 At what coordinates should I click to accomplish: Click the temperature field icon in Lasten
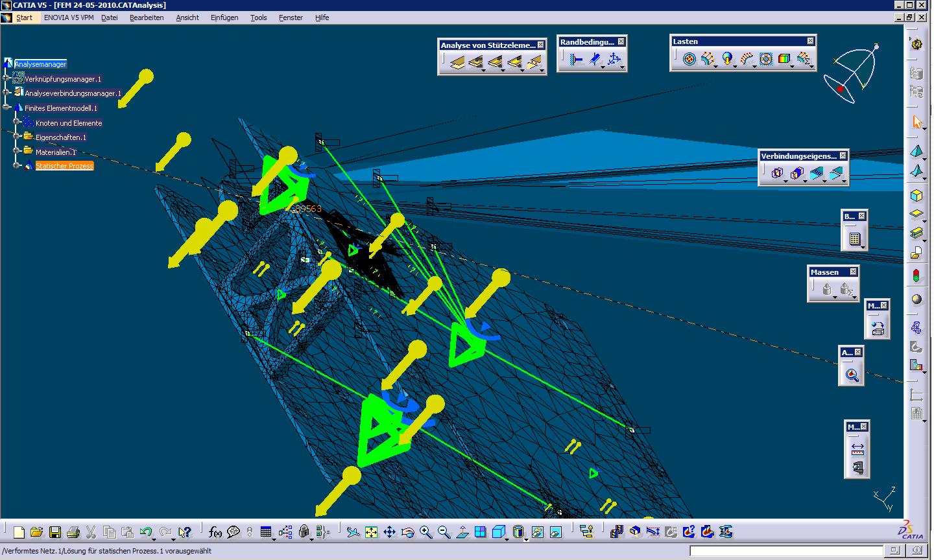(785, 59)
